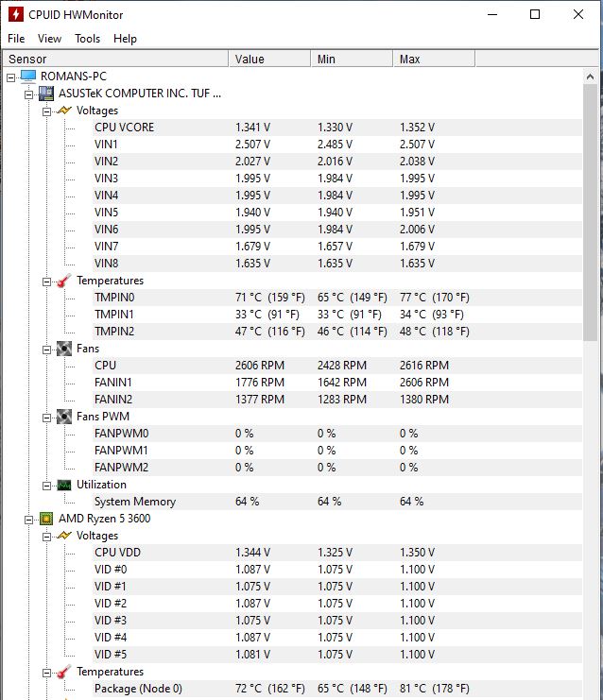Select the VIN3 voltage row
The width and height of the screenshot is (603, 700).
pyautogui.click(x=337, y=179)
